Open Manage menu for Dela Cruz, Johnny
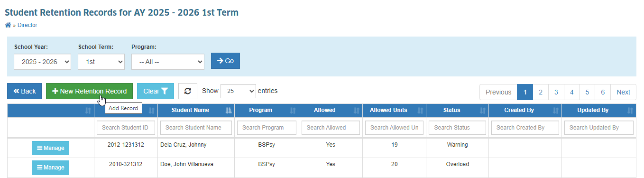Image resolution: width=644 pixels, height=178 pixels. 50,148
